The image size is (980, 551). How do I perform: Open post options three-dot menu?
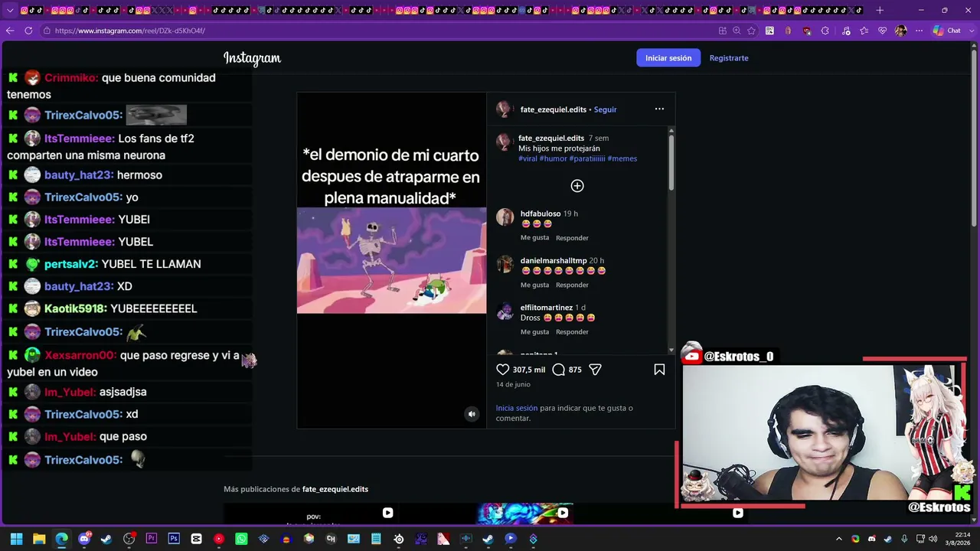(659, 109)
